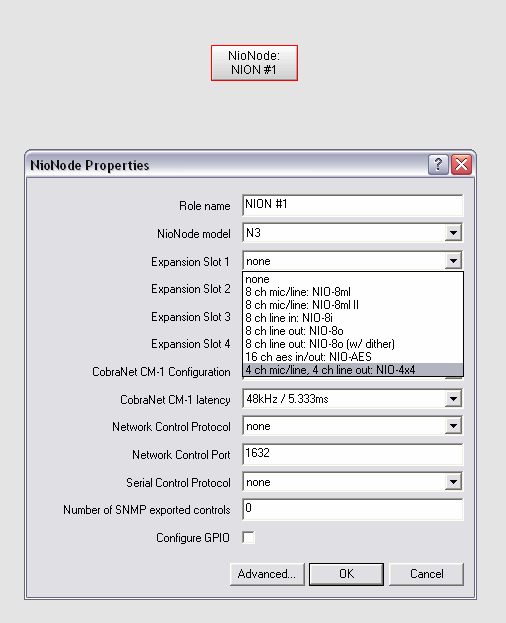Click the Advanced... button
This screenshot has height=623, width=506.
pyautogui.click(x=267, y=574)
